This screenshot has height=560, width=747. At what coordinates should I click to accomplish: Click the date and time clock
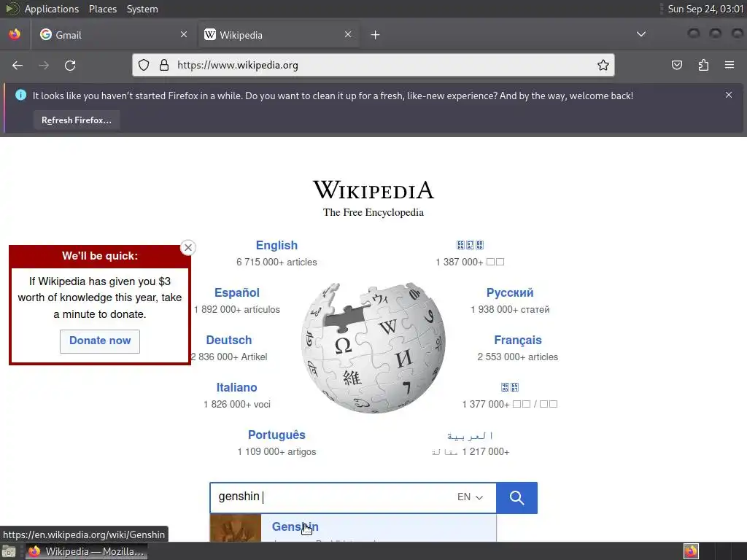[x=705, y=9]
